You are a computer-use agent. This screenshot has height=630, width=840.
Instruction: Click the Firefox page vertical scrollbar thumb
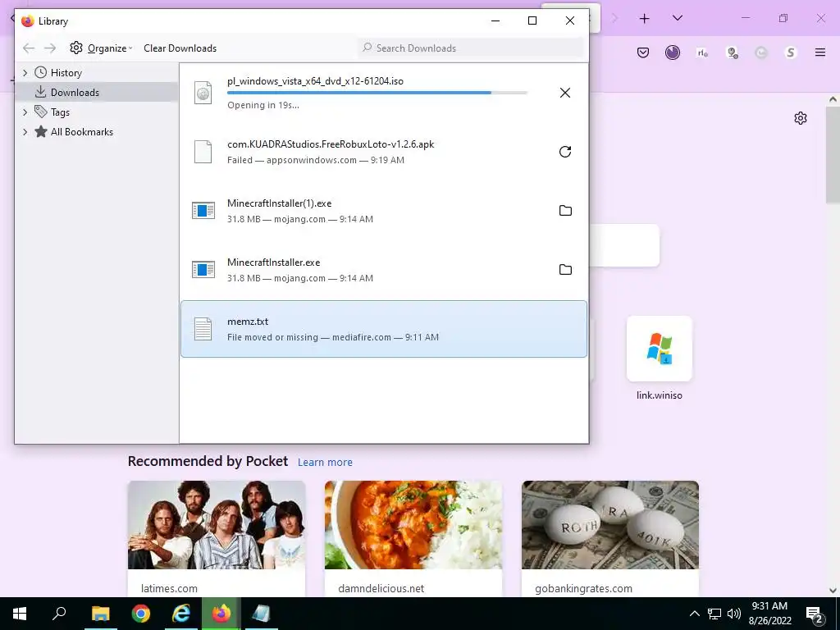point(833,155)
